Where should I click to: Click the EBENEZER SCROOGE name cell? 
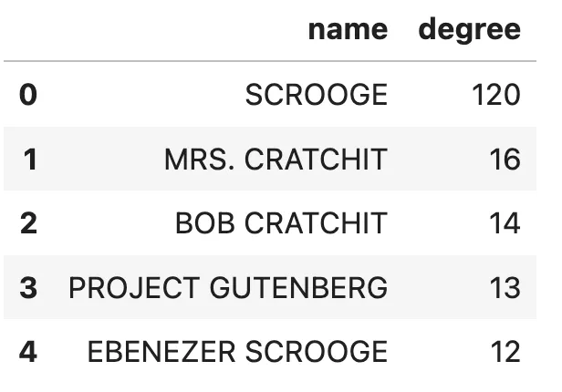tap(237, 352)
